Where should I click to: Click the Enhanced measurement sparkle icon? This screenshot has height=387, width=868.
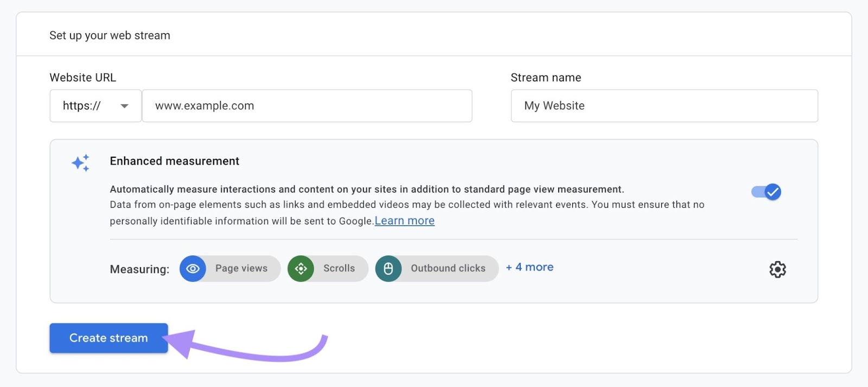click(80, 163)
